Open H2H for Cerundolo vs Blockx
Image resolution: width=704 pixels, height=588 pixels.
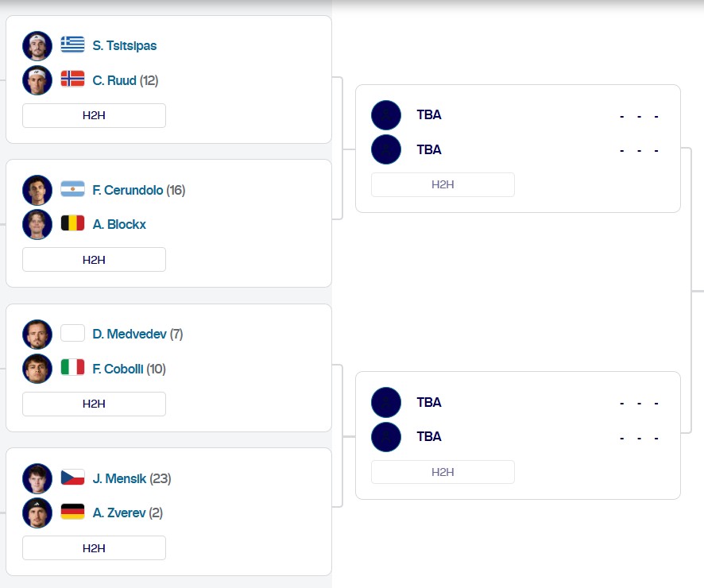pyautogui.click(x=94, y=260)
